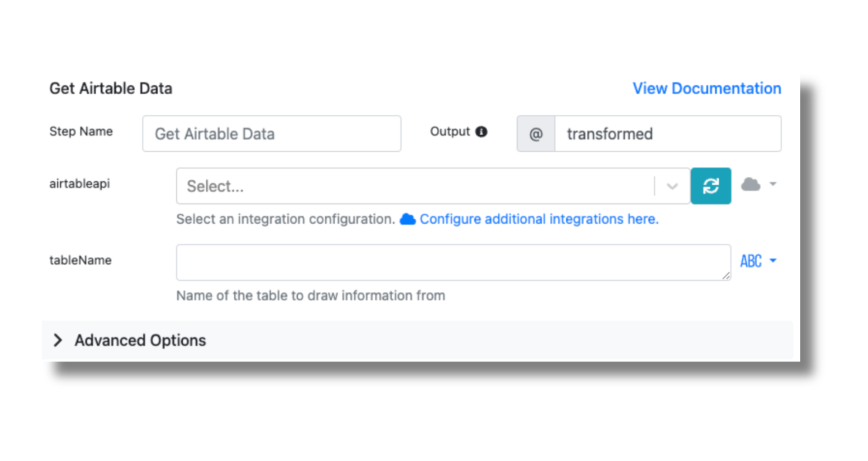This screenshot has height=461, width=868.
Task: Open the airtableapi Select dropdown
Action: tap(407, 186)
